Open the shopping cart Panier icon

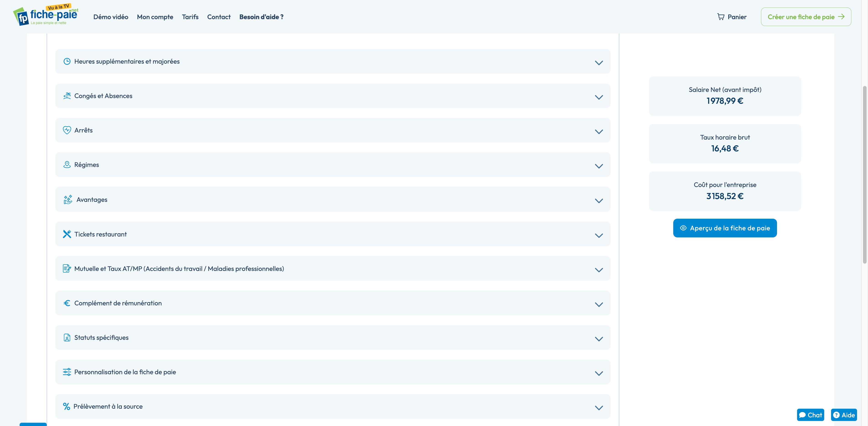[x=721, y=17]
